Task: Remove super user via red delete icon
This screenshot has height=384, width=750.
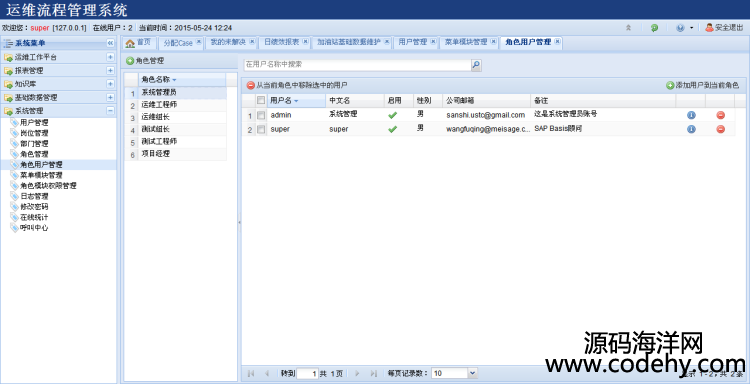Action: coord(720,129)
